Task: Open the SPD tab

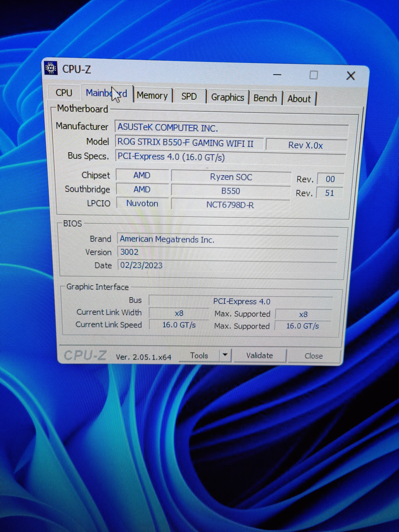Action: (189, 97)
